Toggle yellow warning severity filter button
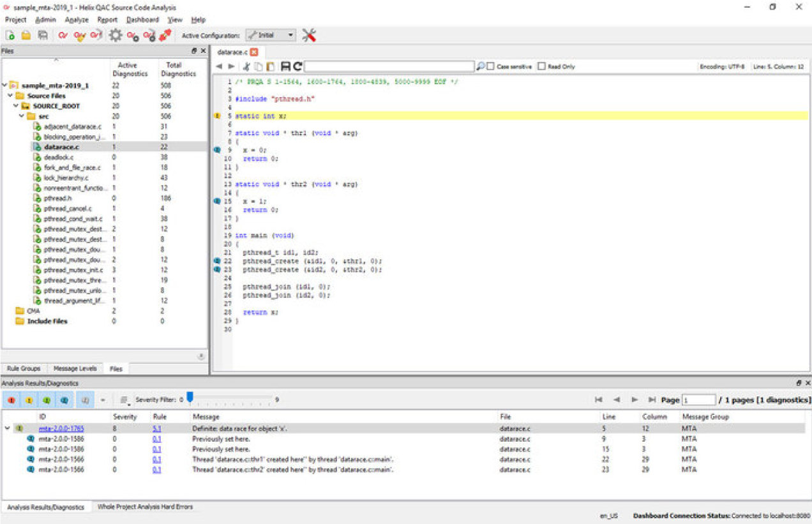812x524 pixels. coord(29,400)
